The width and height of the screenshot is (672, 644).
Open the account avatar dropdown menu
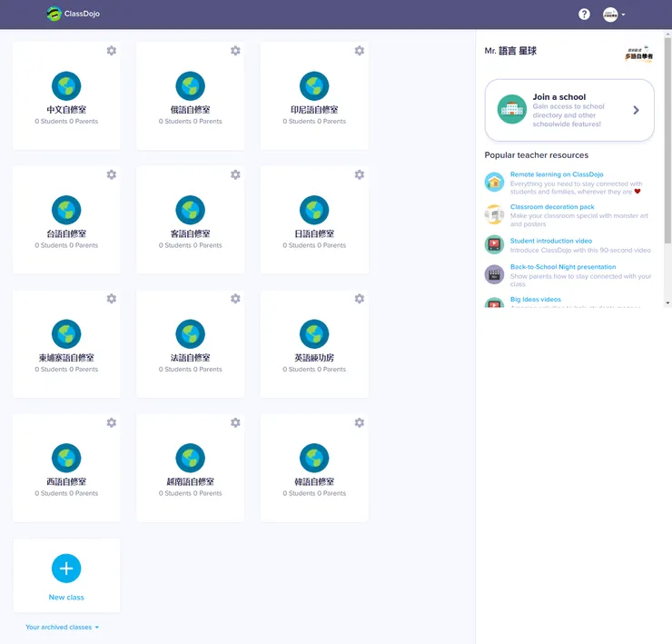[614, 15]
